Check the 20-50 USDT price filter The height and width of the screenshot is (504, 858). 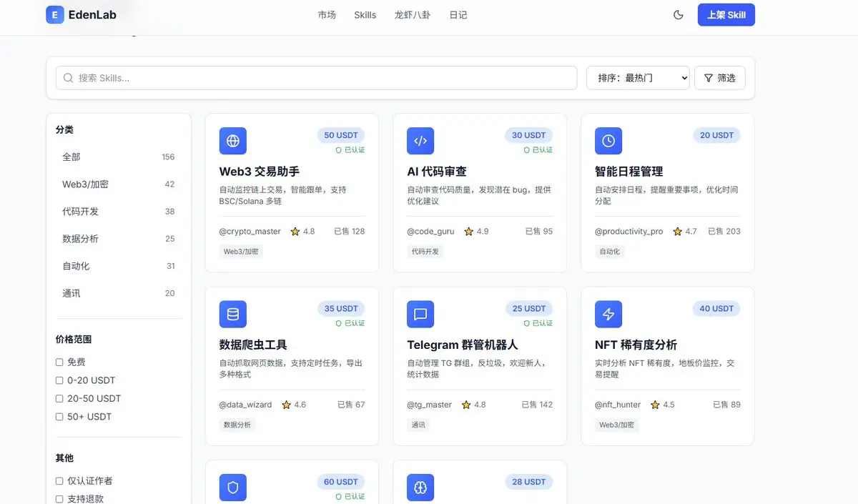tap(59, 398)
